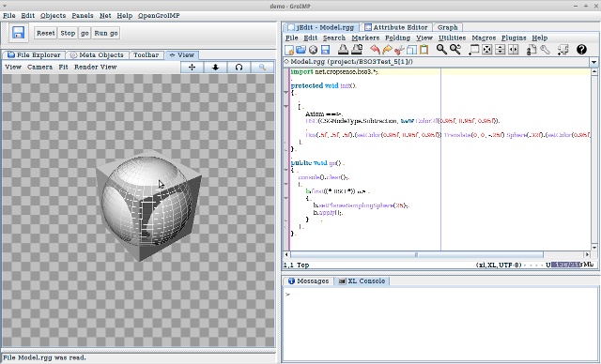Click jEdit help question mark icon
This screenshot has width=601, height=364.
(581, 50)
